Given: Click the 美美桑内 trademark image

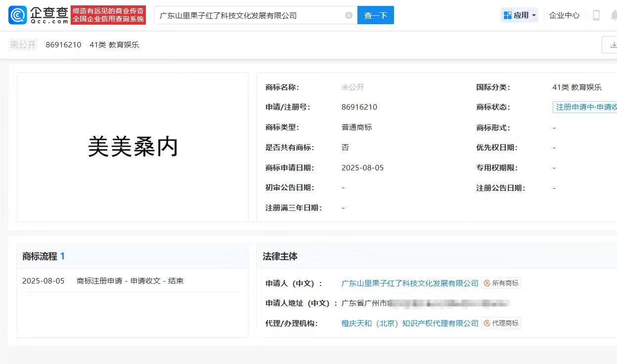Looking at the screenshot, I should (x=132, y=147).
